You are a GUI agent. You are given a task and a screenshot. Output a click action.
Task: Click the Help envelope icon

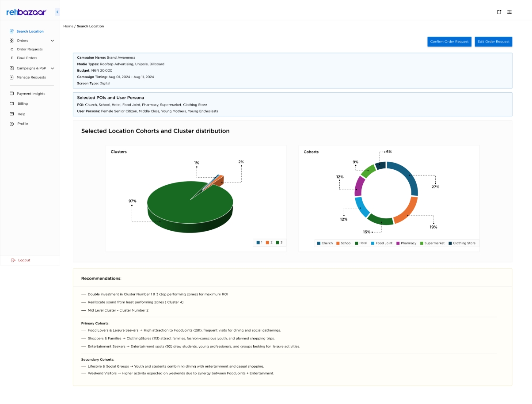coord(11,114)
